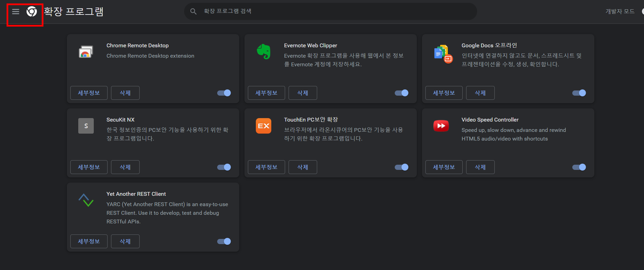Open 세부정보 for Chrome Remote Desktop
Image resolution: width=644 pixels, height=270 pixels.
pyautogui.click(x=89, y=93)
